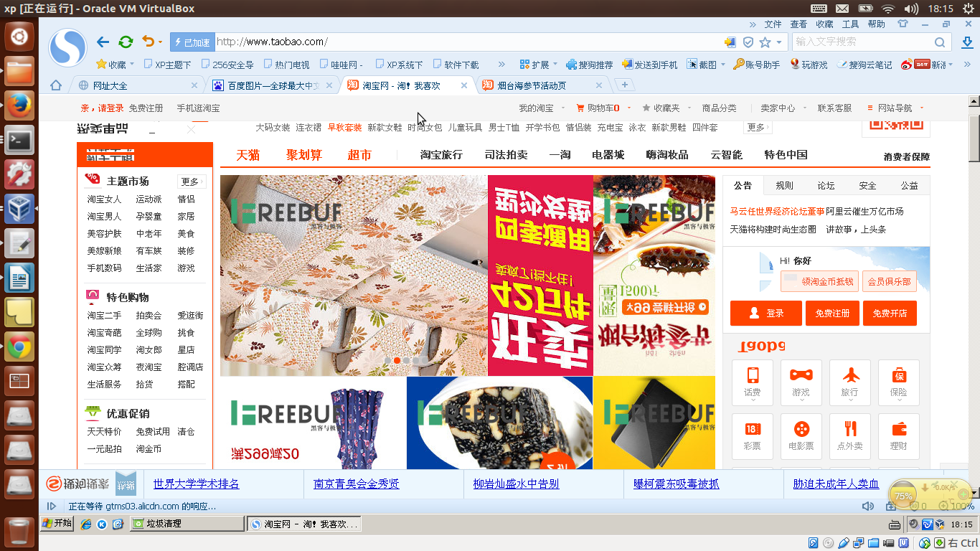This screenshot has height=551, width=980.
Task: Click the 更多 button beside 主题市场
Action: [x=192, y=182]
